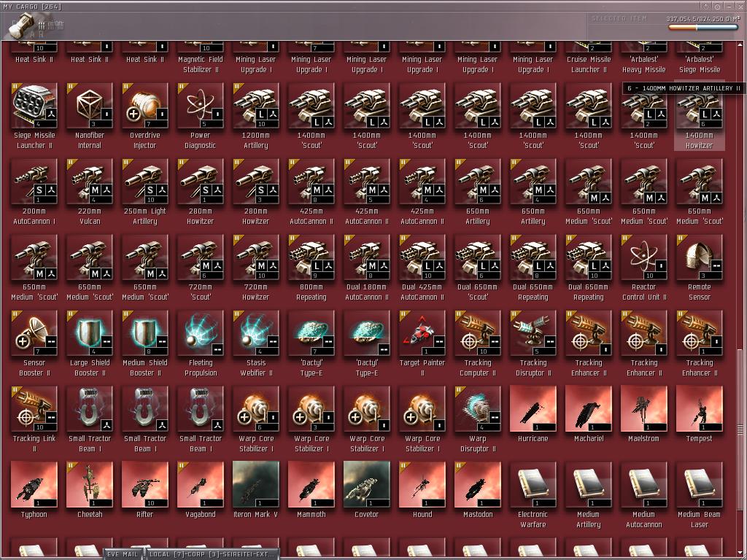Select the Hound ship
This screenshot has height=560, width=747.
tap(422, 491)
